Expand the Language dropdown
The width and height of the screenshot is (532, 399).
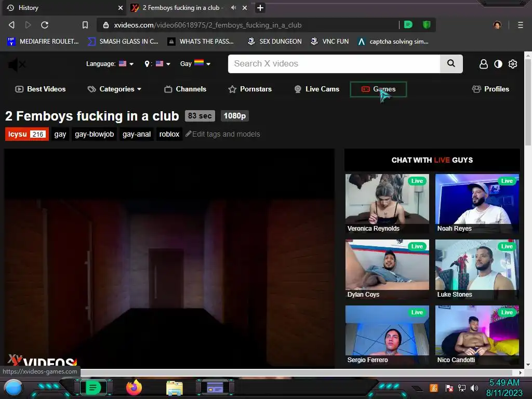110,64
